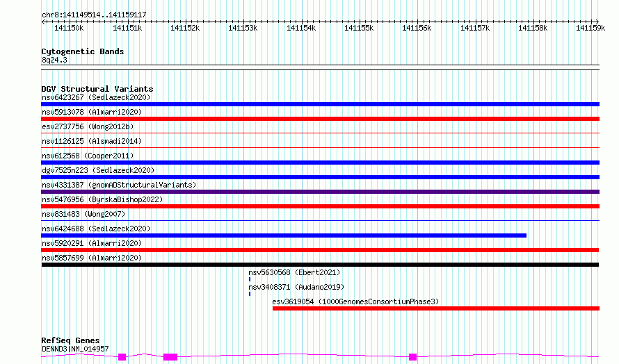Select the small blue mark under nsv5630568
The image size is (619, 364).
tap(250, 279)
